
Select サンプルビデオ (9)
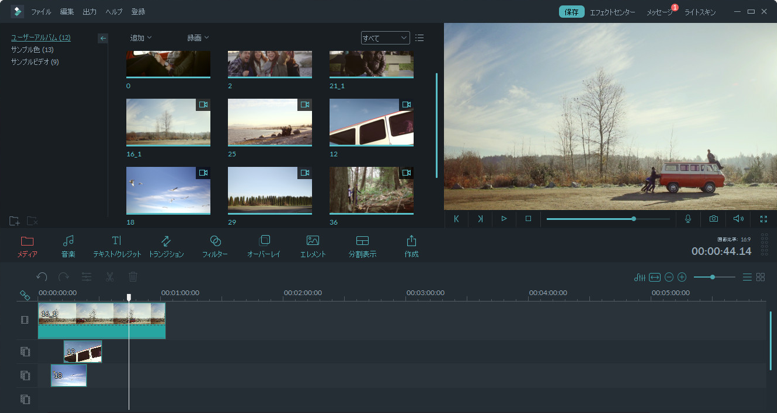tap(35, 62)
